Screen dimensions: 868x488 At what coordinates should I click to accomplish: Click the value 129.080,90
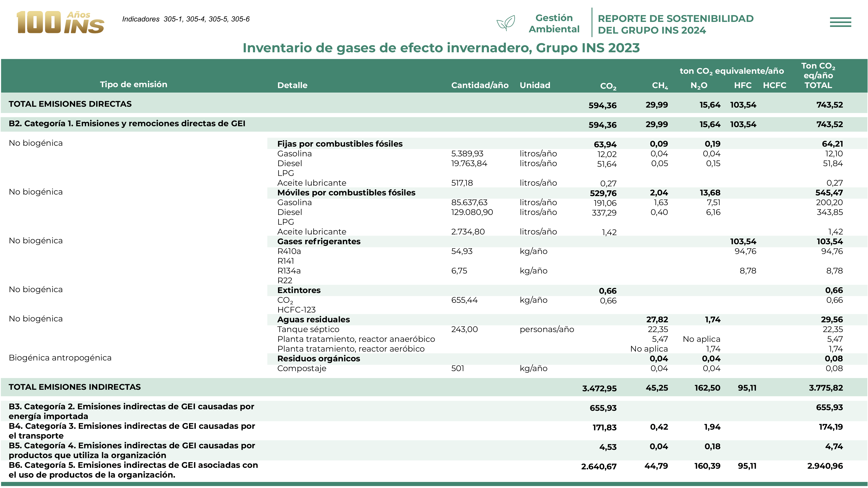coord(472,212)
